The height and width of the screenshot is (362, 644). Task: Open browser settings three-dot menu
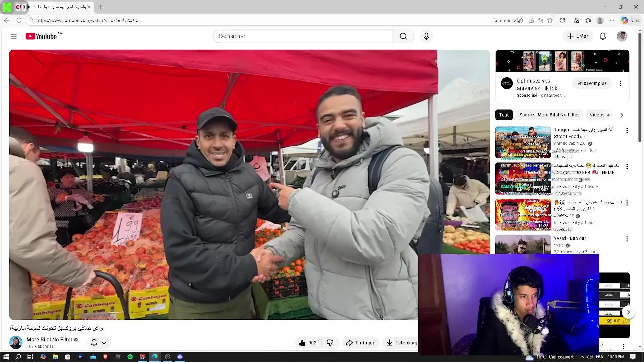point(612,20)
